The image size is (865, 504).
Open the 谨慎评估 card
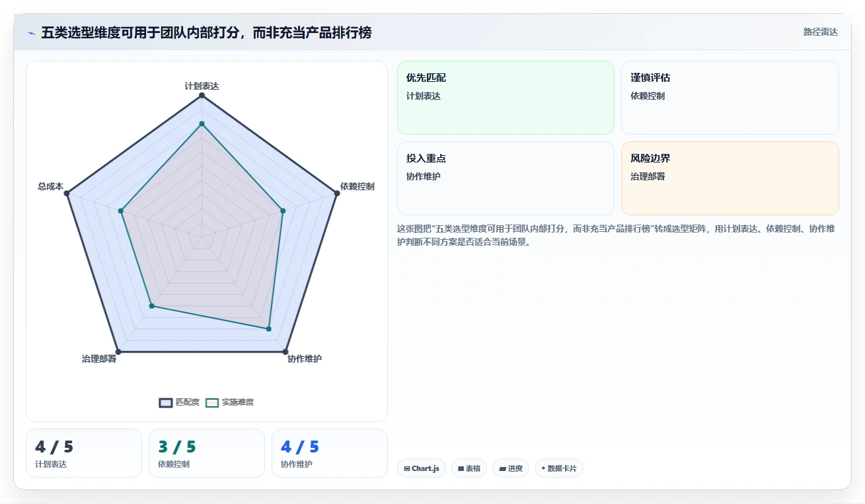click(730, 98)
